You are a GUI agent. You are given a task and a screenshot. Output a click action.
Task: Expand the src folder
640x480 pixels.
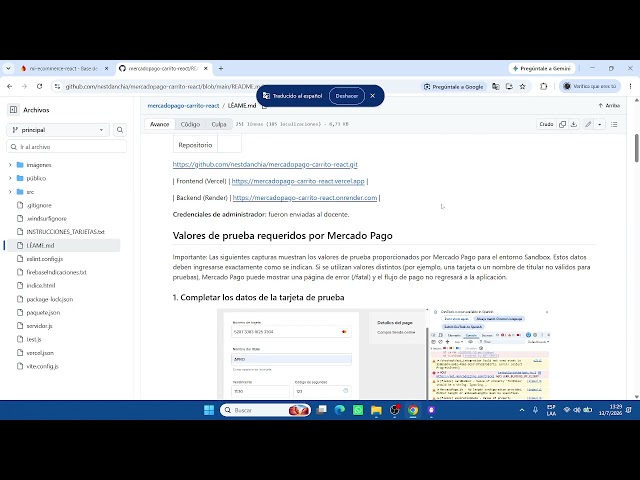(x=10, y=192)
